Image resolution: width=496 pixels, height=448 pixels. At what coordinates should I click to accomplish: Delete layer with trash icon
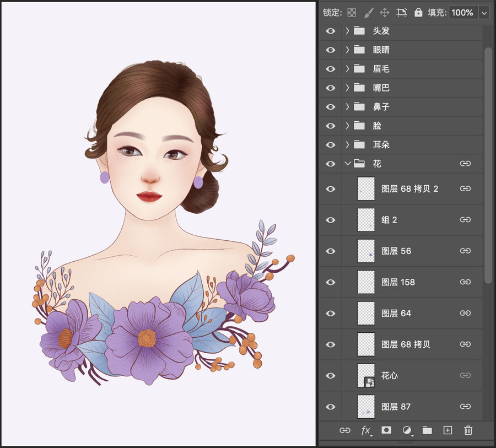(x=468, y=430)
